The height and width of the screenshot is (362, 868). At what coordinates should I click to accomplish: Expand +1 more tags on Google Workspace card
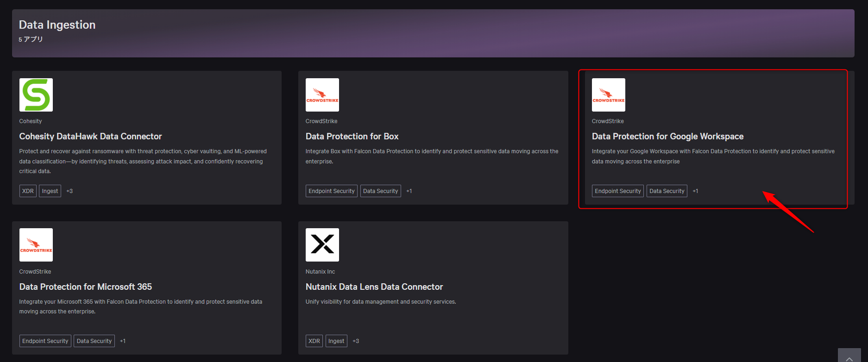click(x=695, y=191)
